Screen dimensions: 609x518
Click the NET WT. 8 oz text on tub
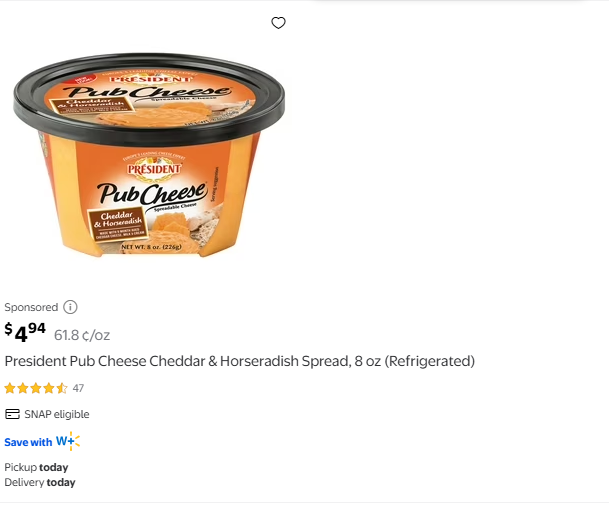coord(151,247)
